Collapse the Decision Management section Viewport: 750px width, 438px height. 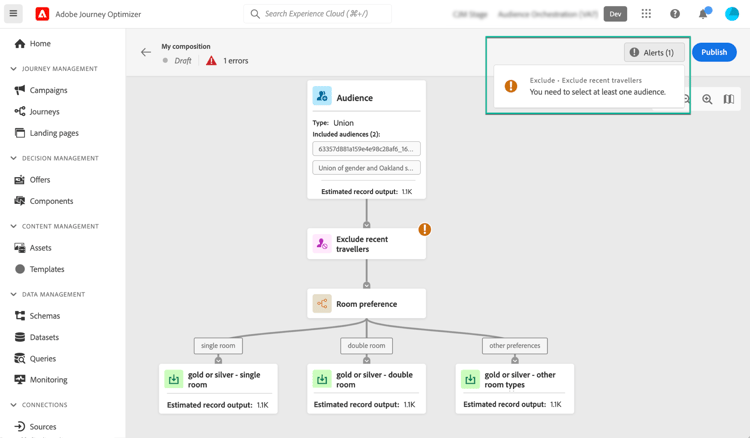click(13, 158)
